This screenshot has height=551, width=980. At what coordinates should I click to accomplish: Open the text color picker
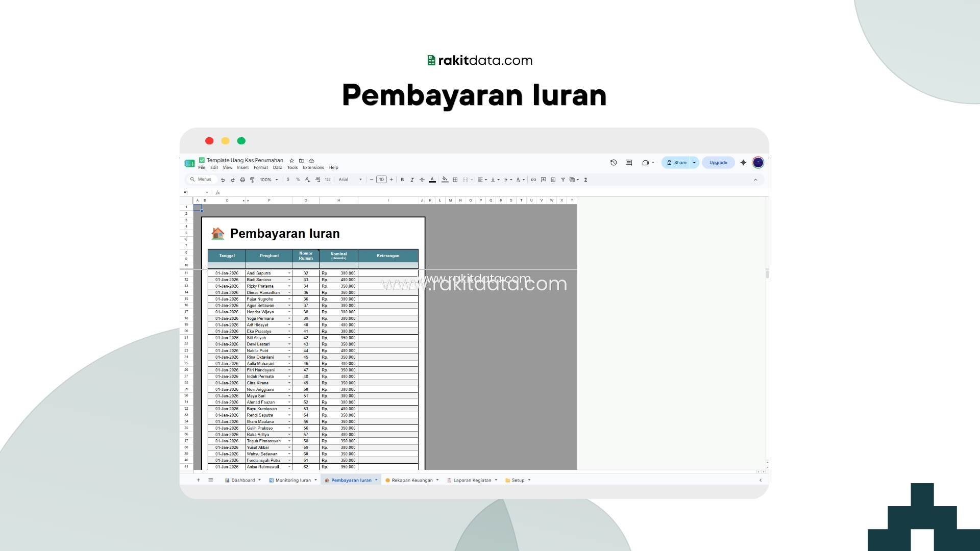coord(432,180)
